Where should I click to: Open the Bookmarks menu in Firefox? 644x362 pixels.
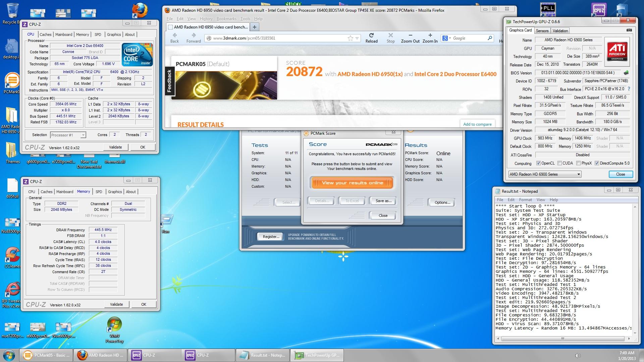(x=226, y=19)
